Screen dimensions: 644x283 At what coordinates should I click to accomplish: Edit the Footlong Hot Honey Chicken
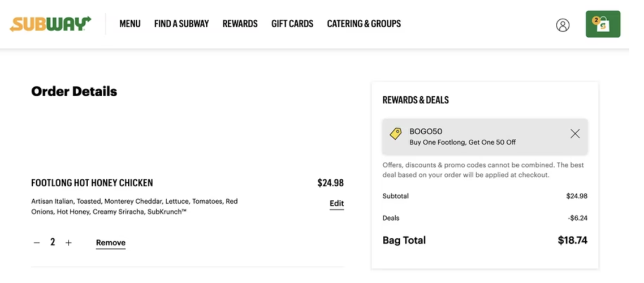tap(337, 204)
